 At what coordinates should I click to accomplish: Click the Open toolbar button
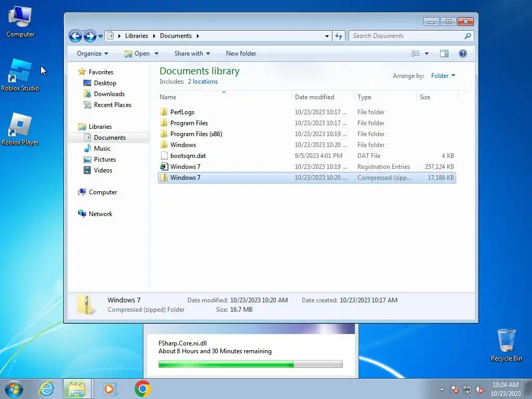pos(137,54)
